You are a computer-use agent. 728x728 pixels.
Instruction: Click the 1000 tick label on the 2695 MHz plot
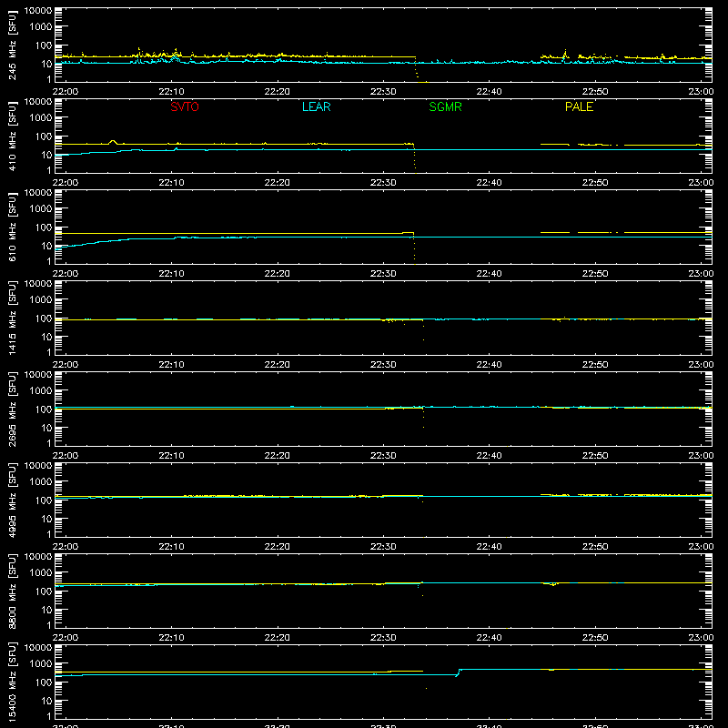(x=41, y=390)
